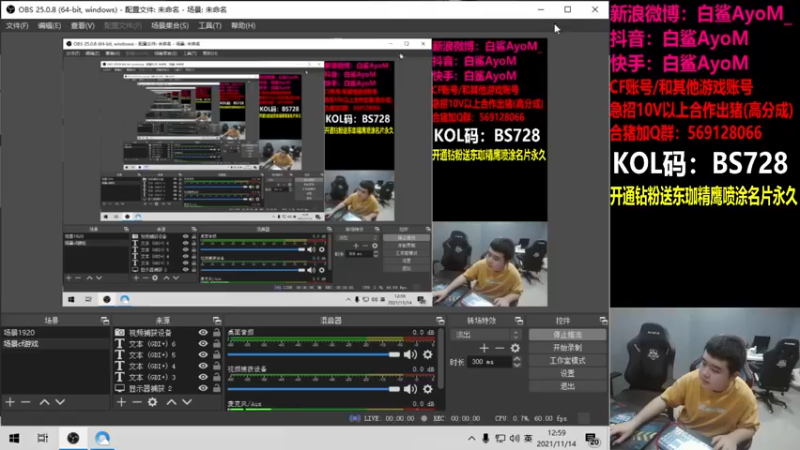This screenshot has height=450, width=800.
Task: Move the selected source down
Action: pyautogui.click(x=187, y=402)
